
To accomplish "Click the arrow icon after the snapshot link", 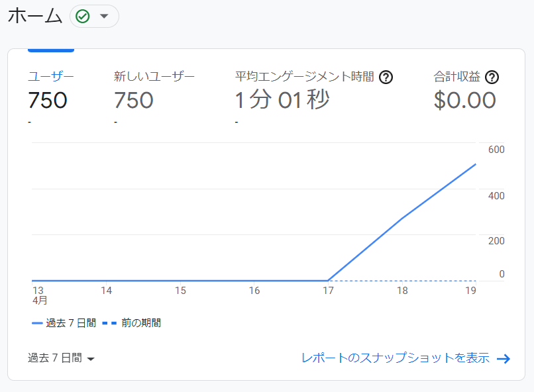I will click(504, 359).
